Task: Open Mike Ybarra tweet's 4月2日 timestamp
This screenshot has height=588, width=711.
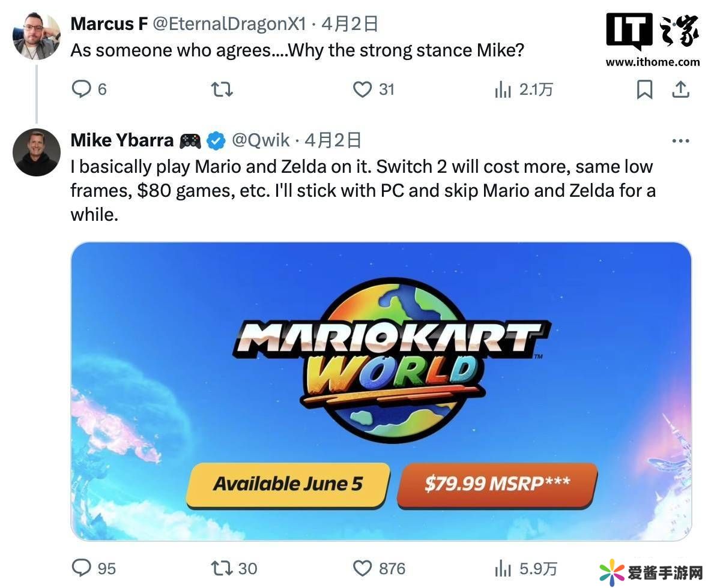Action: [x=333, y=140]
